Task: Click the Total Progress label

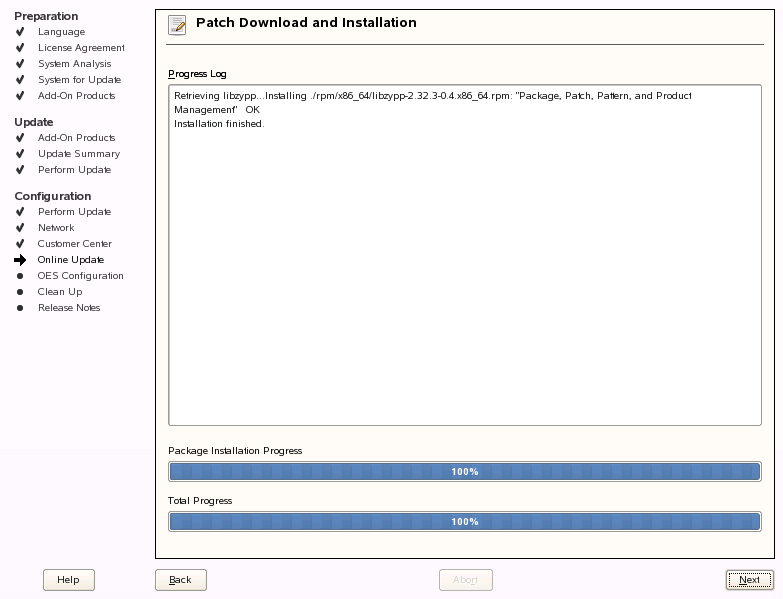Action: (200, 501)
